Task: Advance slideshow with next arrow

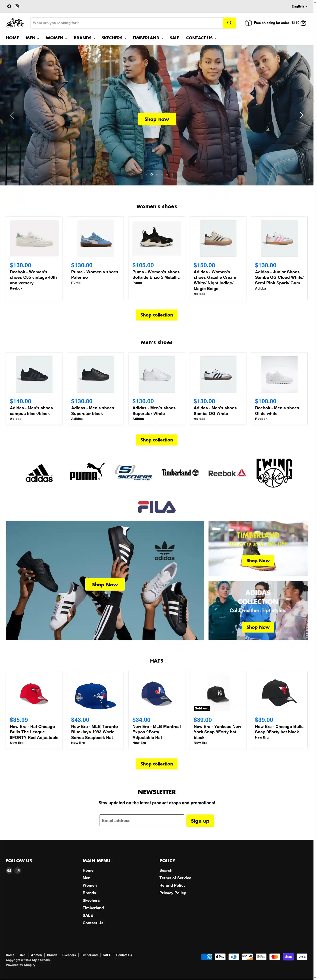Action: tap(301, 115)
